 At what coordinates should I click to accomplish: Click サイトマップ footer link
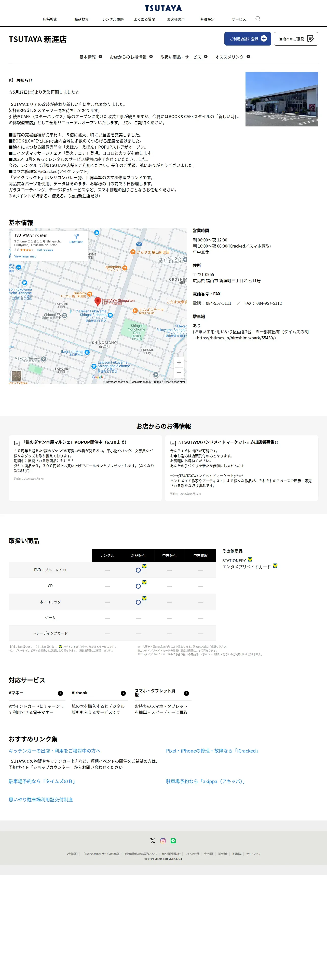click(253, 854)
